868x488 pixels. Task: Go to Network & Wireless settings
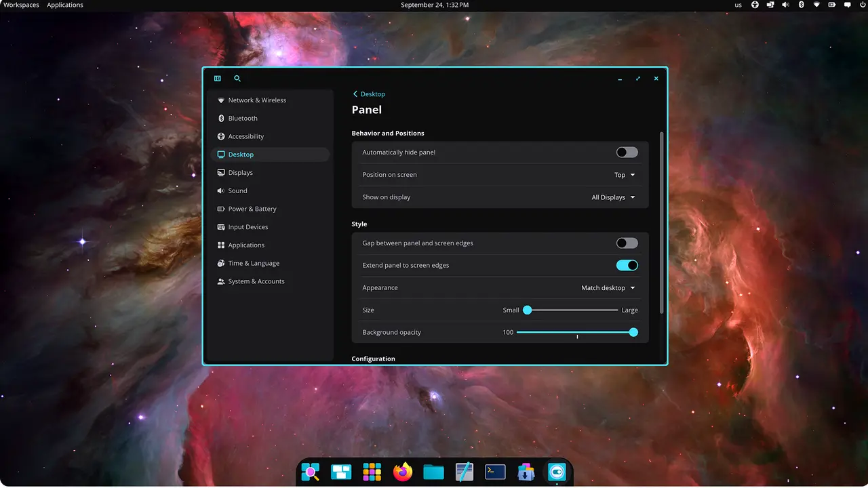tap(257, 100)
